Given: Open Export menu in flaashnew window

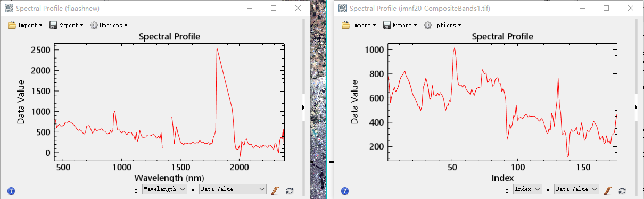Looking at the screenshot, I should [66, 25].
